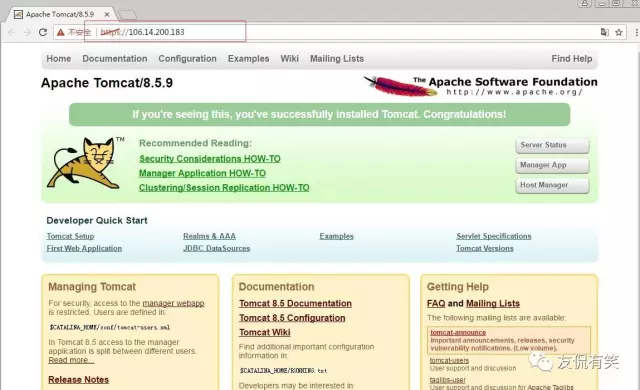Image resolution: width=640 pixels, height=390 pixels.
Task: Click the not-secure warning triangle icon
Action: tap(61, 32)
